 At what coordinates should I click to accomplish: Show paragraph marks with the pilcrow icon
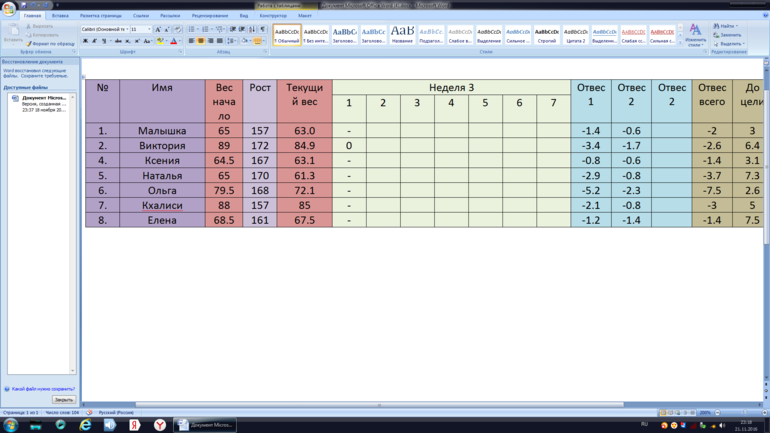coord(263,30)
